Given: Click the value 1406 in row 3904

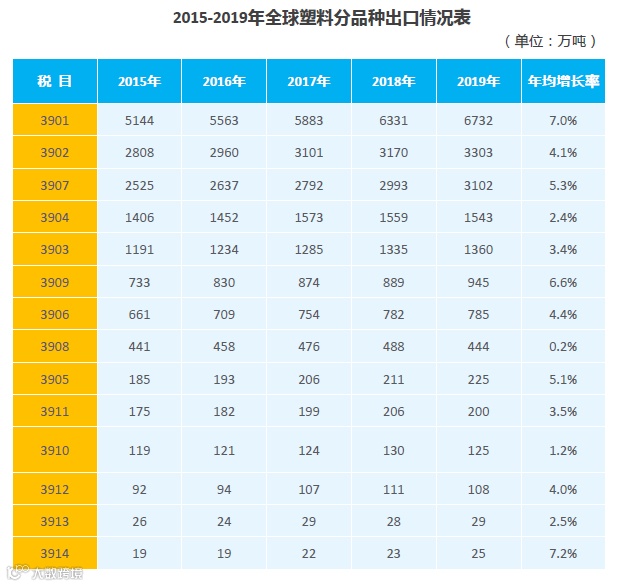Looking at the screenshot, I should (140, 217).
